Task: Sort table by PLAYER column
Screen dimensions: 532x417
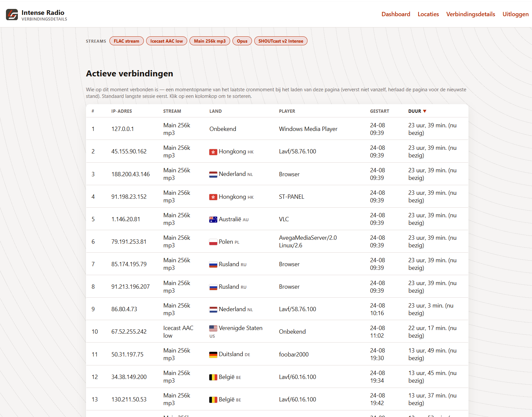Action: pos(287,111)
